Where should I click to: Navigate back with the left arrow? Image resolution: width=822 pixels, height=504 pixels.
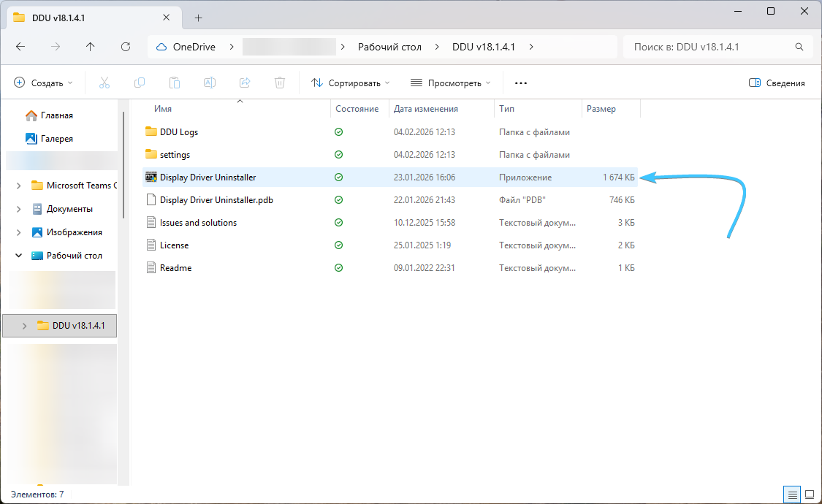point(20,47)
